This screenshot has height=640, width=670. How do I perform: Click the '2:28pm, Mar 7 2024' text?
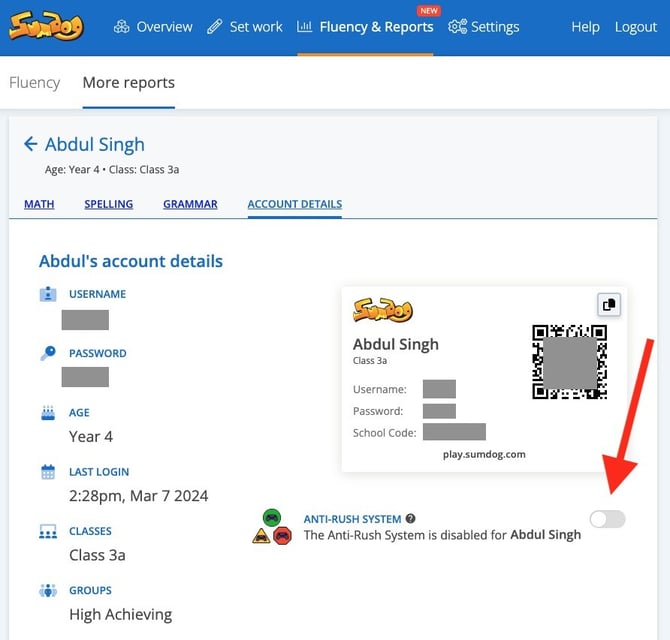click(x=138, y=496)
